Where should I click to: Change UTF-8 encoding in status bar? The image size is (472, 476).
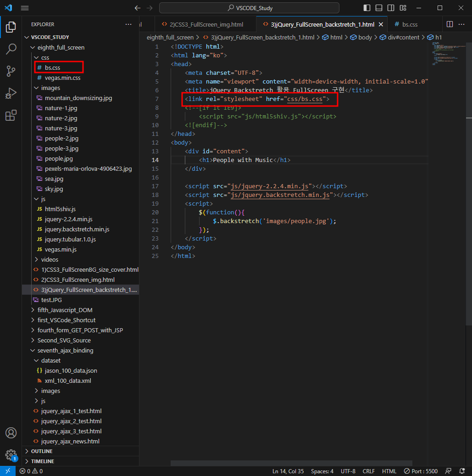348,471
